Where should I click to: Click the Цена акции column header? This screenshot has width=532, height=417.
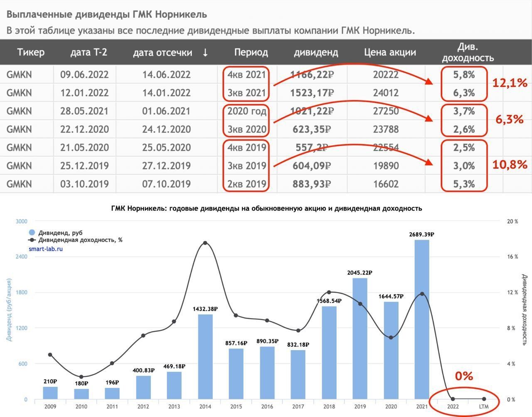(x=390, y=52)
